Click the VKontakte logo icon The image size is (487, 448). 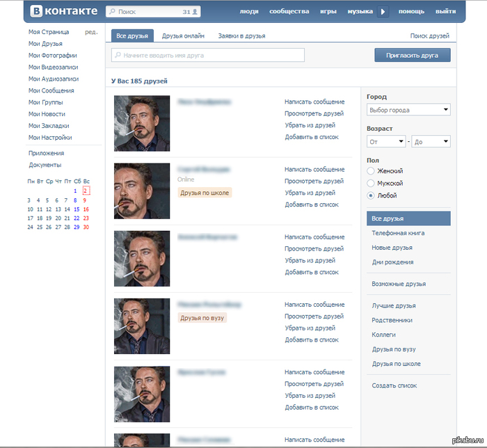(x=36, y=11)
